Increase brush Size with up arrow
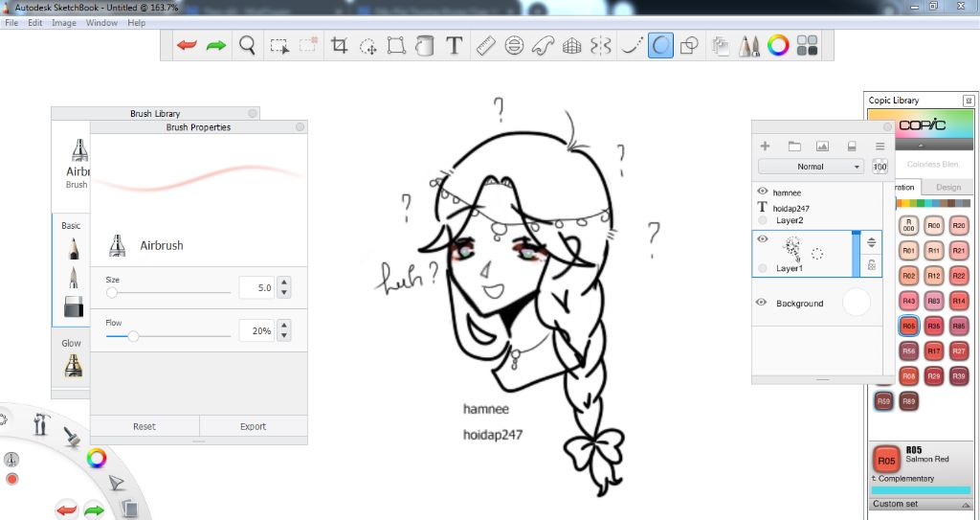Viewport: 980px width, 520px height. click(284, 283)
